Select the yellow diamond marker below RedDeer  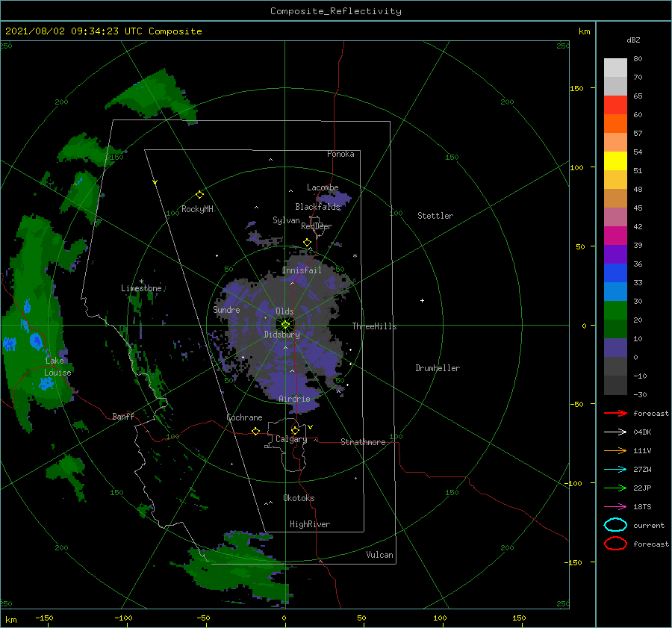tap(308, 243)
